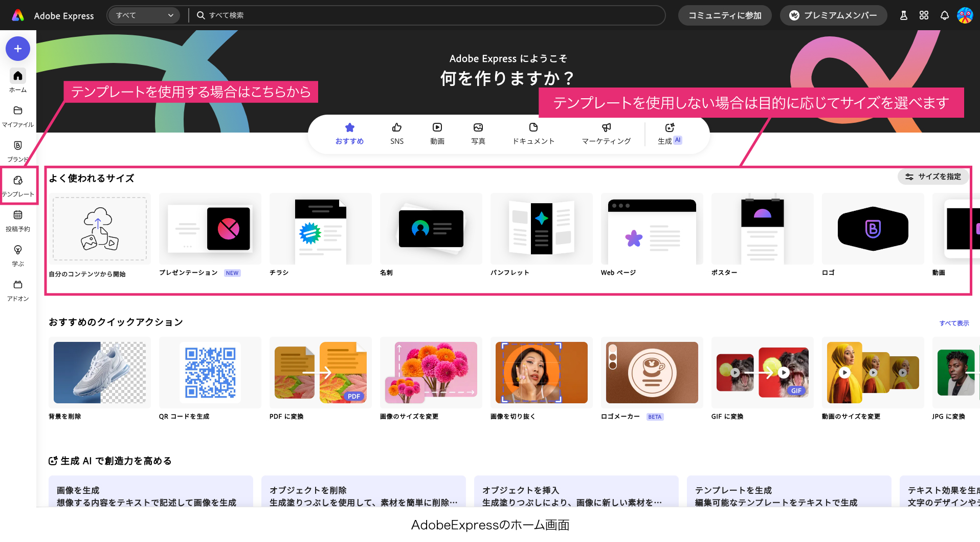Open the アドオン add-ons sidebar icon
Image resolution: width=980 pixels, height=542 pixels.
[x=18, y=290]
